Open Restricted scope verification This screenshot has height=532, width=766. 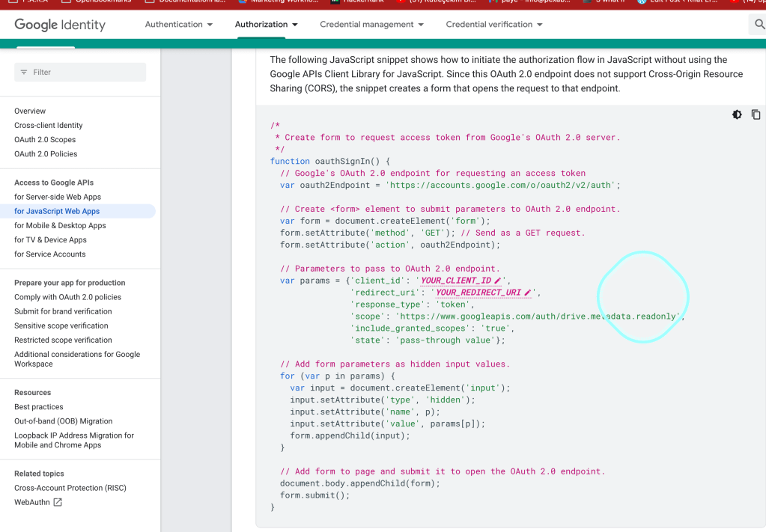click(63, 340)
